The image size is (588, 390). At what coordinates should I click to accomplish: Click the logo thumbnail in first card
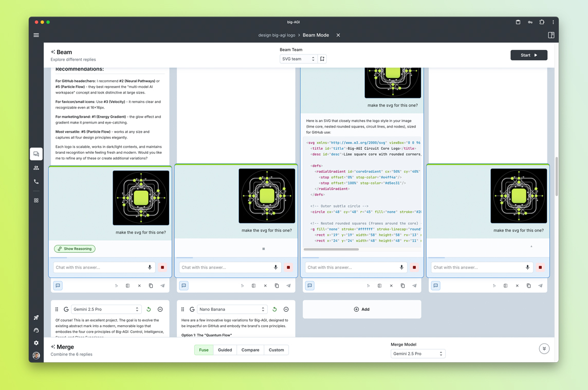[141, 198]
